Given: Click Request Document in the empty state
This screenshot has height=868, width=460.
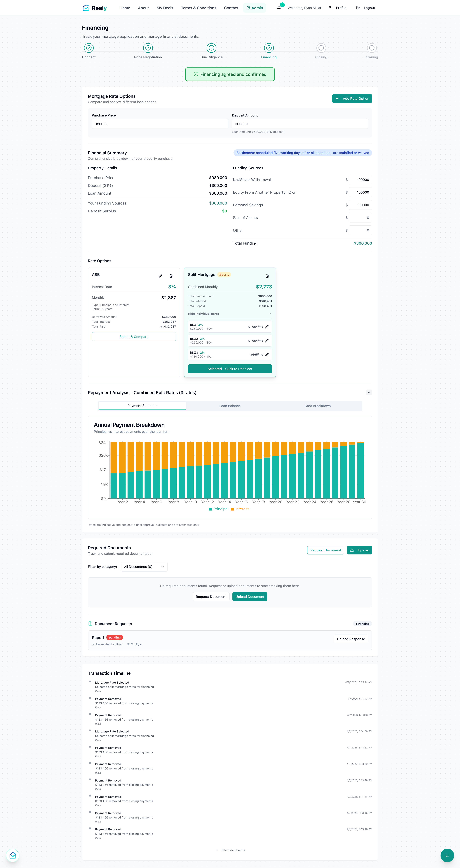Looking at the screenshot, I should 211,597.
